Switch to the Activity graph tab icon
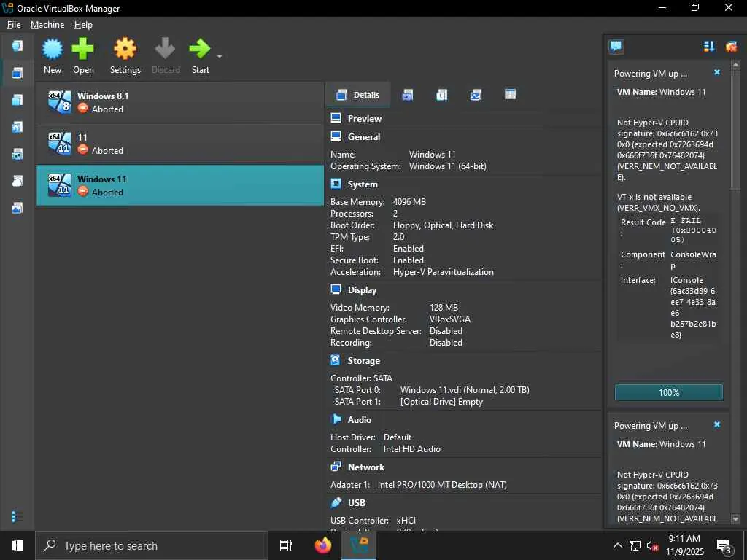The width and height of the screenshot is (747, 560). [x=476, y=95]
